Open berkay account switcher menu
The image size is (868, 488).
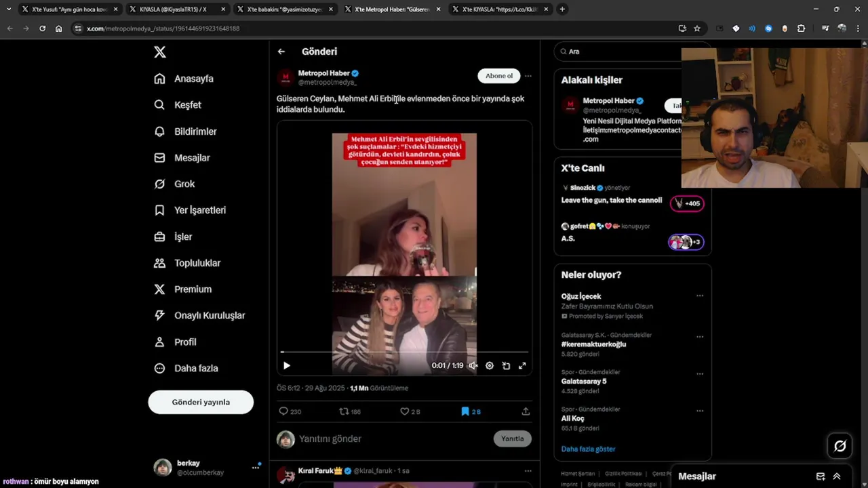click(x=256, y=467)
